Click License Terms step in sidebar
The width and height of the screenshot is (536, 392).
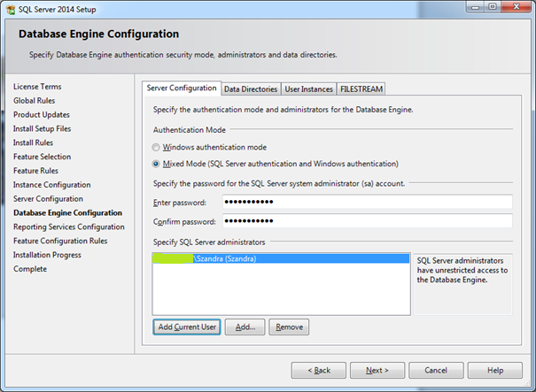tap(37, 87)
